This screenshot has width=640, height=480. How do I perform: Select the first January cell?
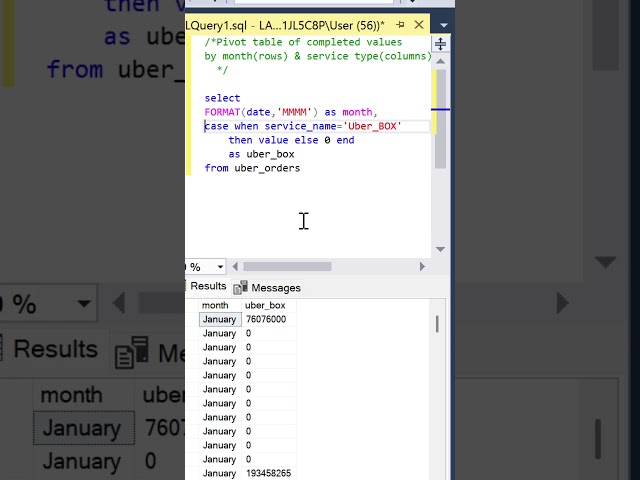[x=220, y=319]
